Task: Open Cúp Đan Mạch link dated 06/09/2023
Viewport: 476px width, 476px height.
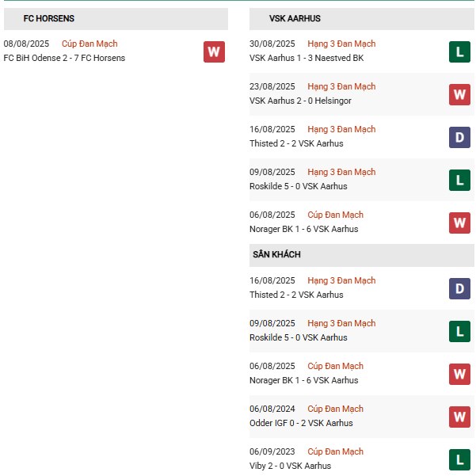Action: click(335, 452)
